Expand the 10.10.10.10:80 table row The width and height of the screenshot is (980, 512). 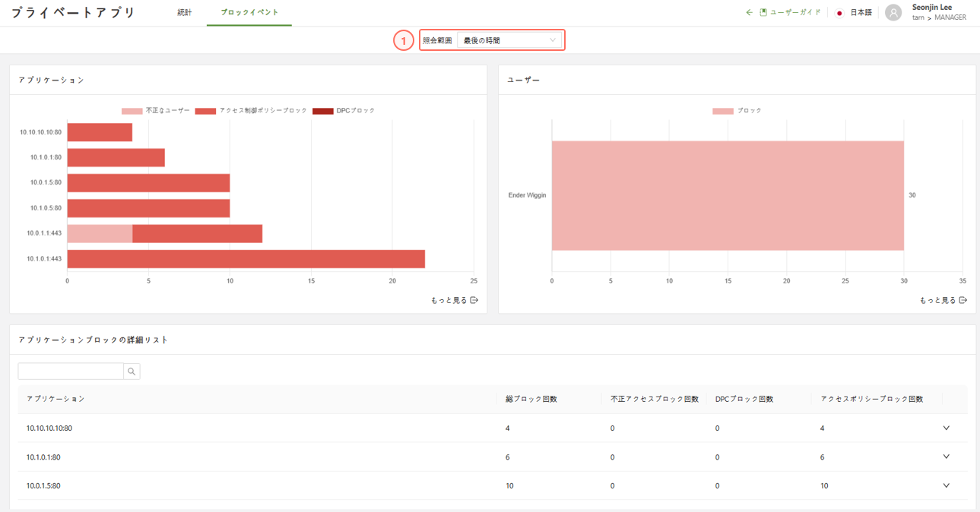pos(946,428)
